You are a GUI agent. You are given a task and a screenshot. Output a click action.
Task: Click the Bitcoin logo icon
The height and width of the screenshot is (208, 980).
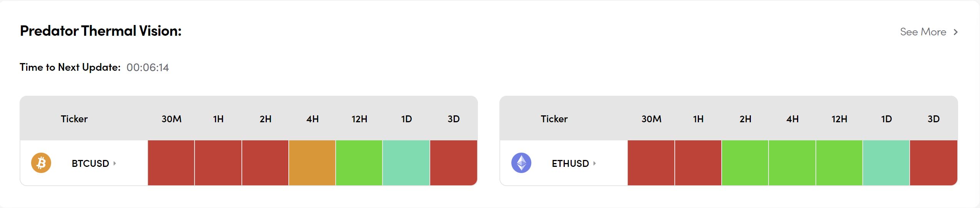coord(41,163)
